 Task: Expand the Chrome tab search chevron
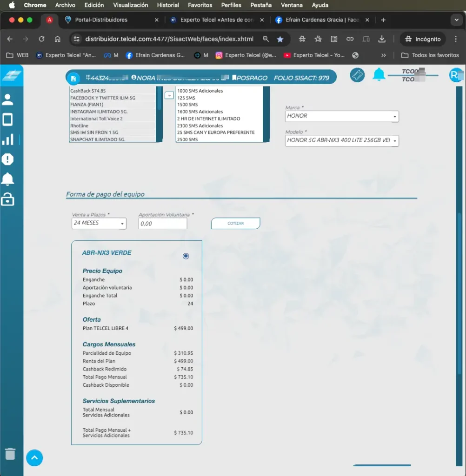point(456,20)
